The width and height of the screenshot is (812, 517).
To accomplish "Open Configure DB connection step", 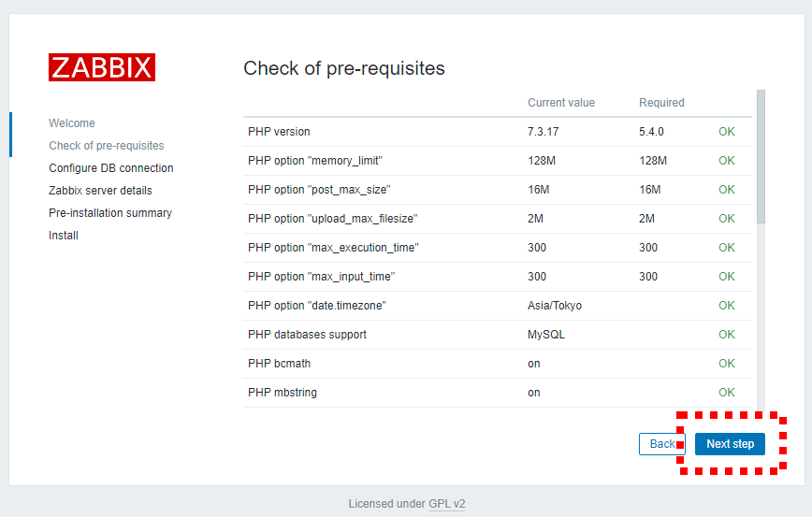I will coord(110,168).
